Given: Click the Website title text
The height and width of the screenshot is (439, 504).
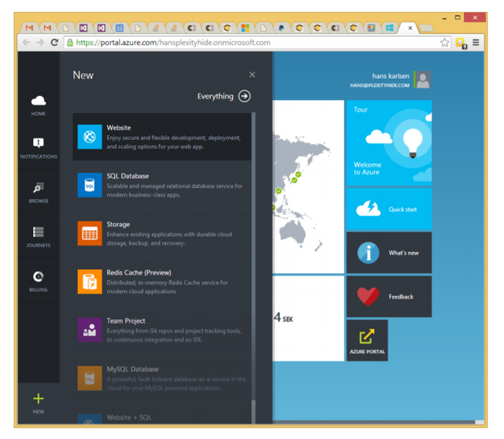Looking at the screenshot, I should pyautogui.click(x=119, y=127).
